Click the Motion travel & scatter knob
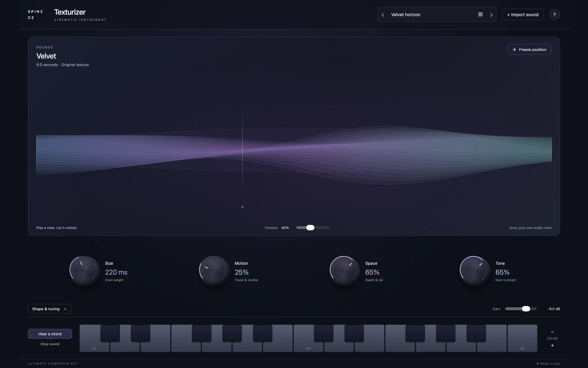 (x=214, y=271)
